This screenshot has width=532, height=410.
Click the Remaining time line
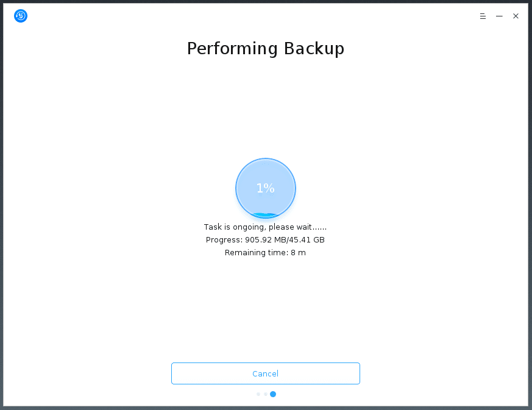point(265,253)
